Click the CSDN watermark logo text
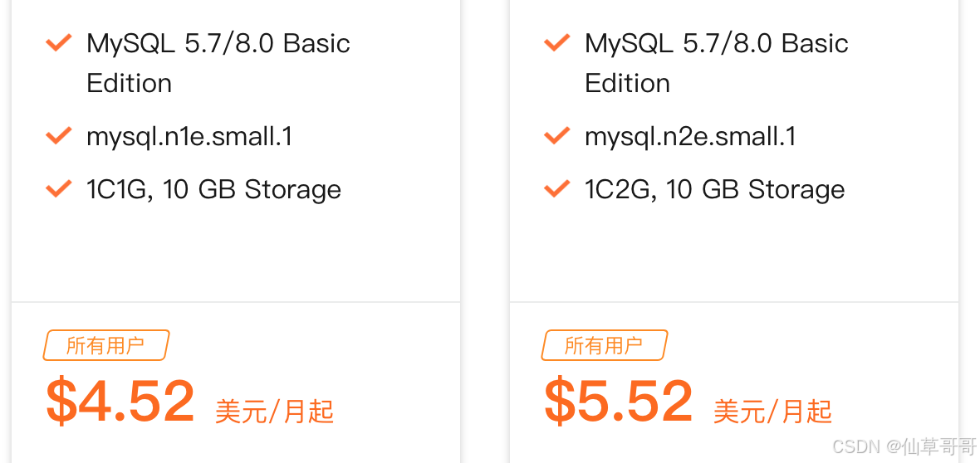Image resolution: width=980 pixels, height=463 pixels. 855,446
